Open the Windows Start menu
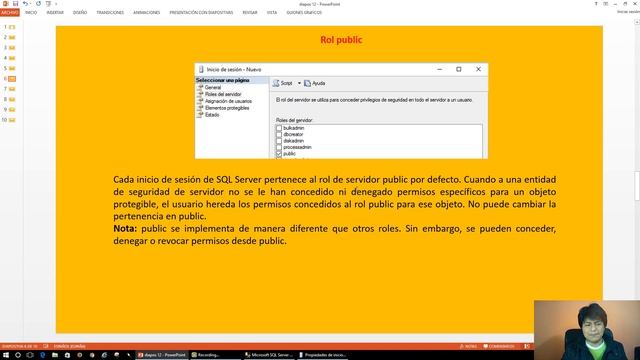The height and width of the screenshot is (360, 640). tap(6, 355)
